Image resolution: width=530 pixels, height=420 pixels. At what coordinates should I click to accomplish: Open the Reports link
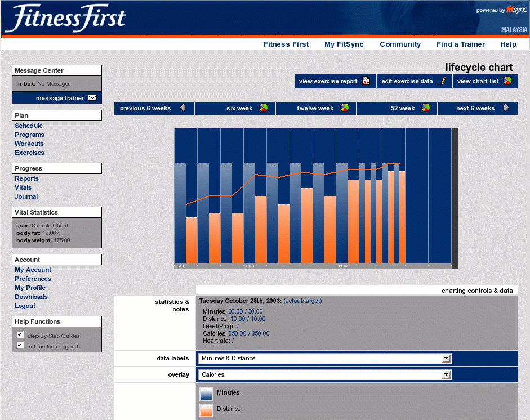26,178
